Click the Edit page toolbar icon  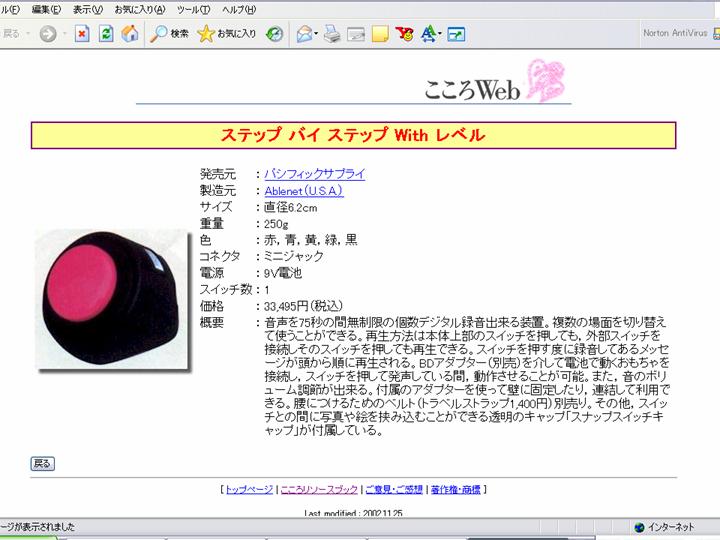click(356, 34)
